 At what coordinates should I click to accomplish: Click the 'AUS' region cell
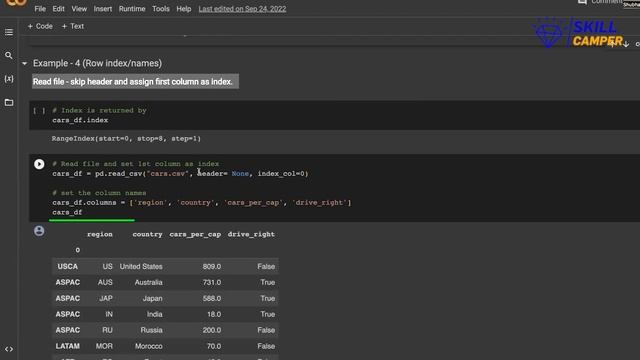(105, 282)
